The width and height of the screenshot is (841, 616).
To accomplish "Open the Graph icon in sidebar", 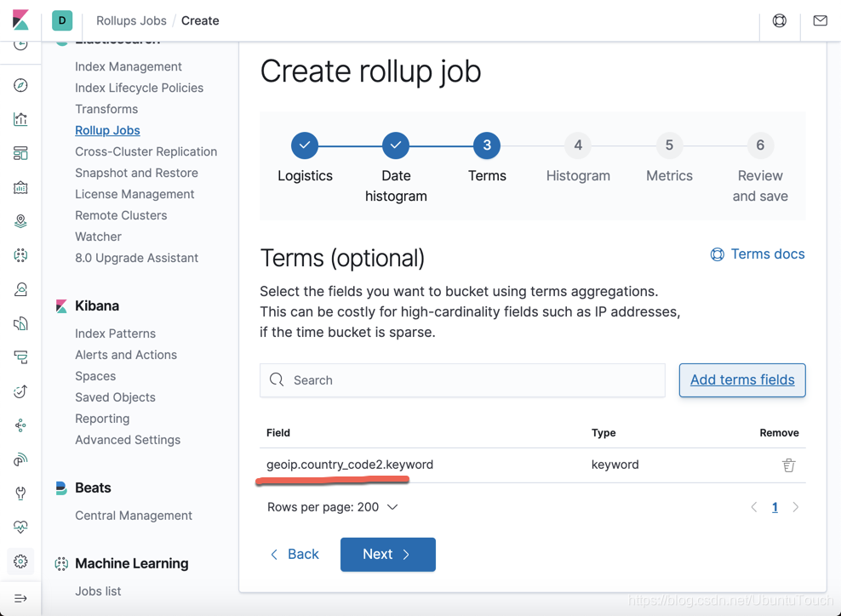I will pos(20,425).
